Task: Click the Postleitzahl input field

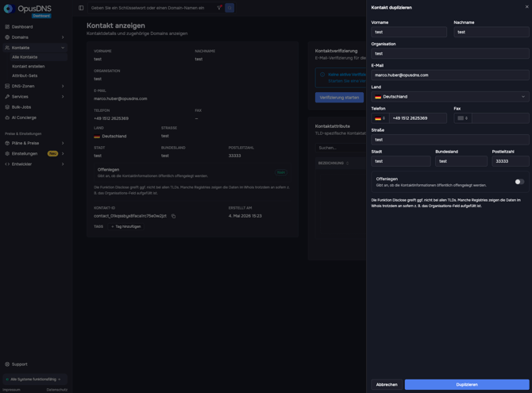Action: 511,161
